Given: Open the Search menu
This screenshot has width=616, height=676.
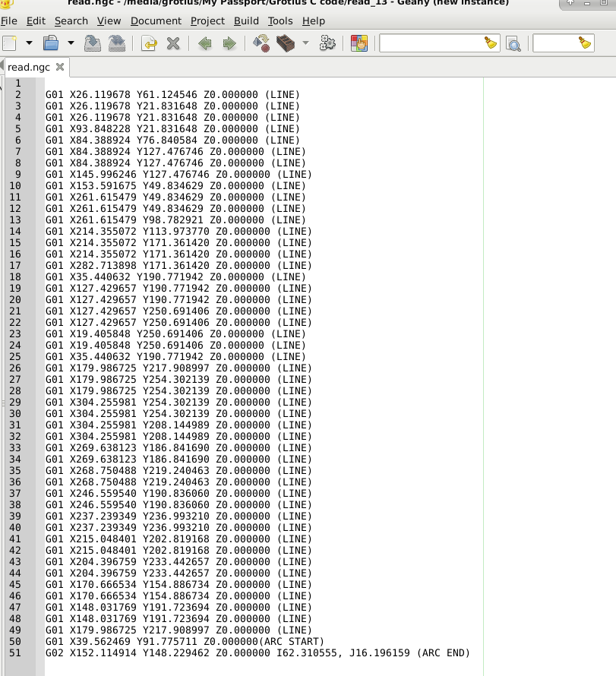Looking at the screenshot, I should click(71, 21).
